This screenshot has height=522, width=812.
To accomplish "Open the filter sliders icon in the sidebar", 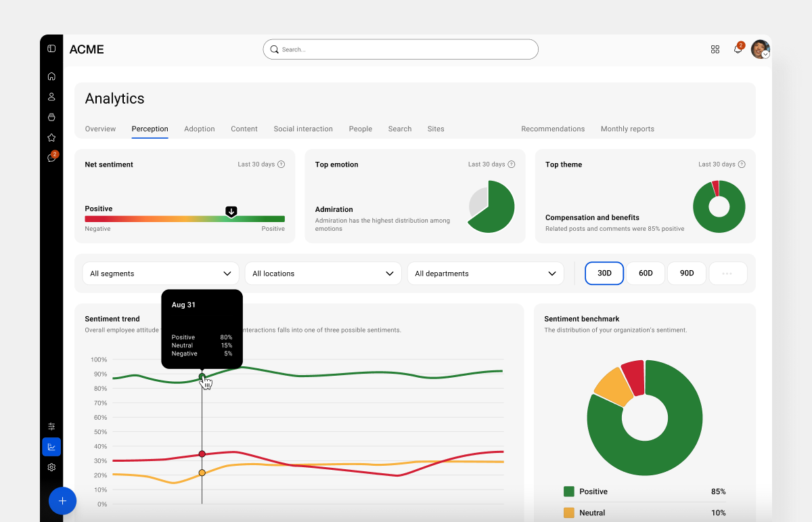I will (51, 427).
